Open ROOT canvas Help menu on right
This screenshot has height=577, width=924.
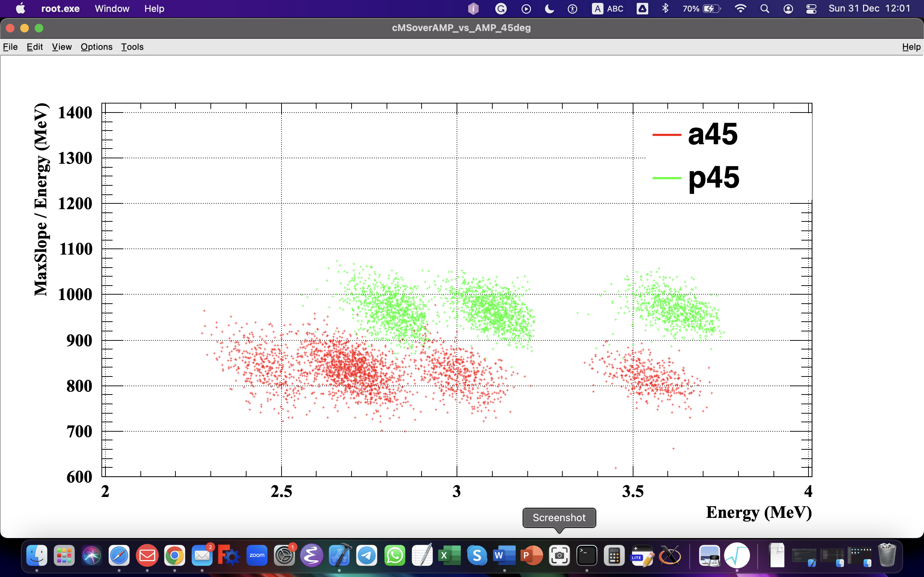tap(911, 47)
